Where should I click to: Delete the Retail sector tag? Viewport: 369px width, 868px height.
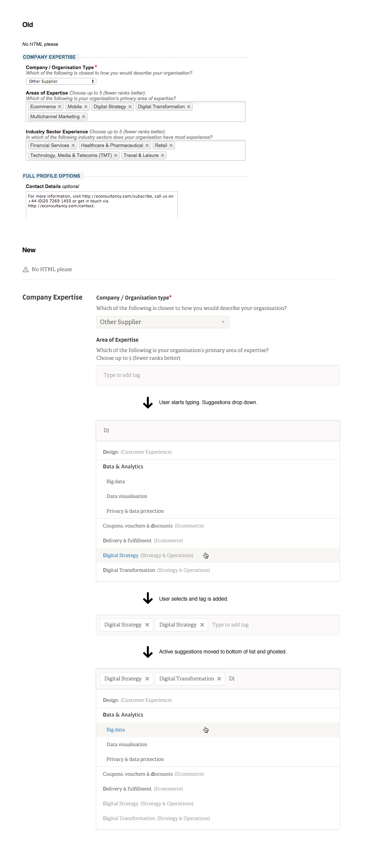(171, 146)
